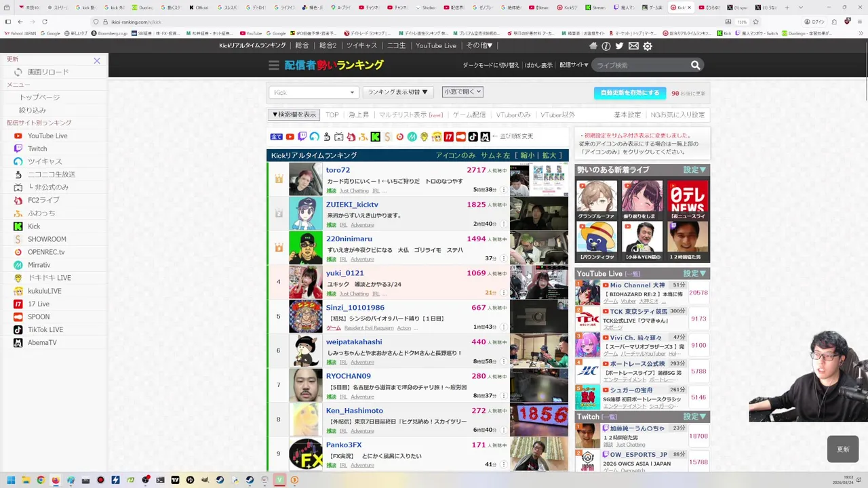Filter by the 17 Live icon in filter row
868x488 pixels.
(449, 137)
